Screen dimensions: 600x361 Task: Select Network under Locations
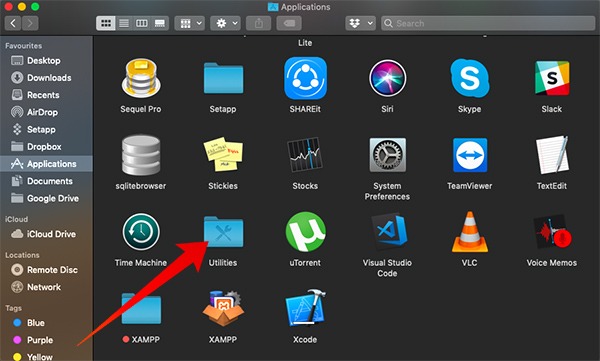coord(46,287)
